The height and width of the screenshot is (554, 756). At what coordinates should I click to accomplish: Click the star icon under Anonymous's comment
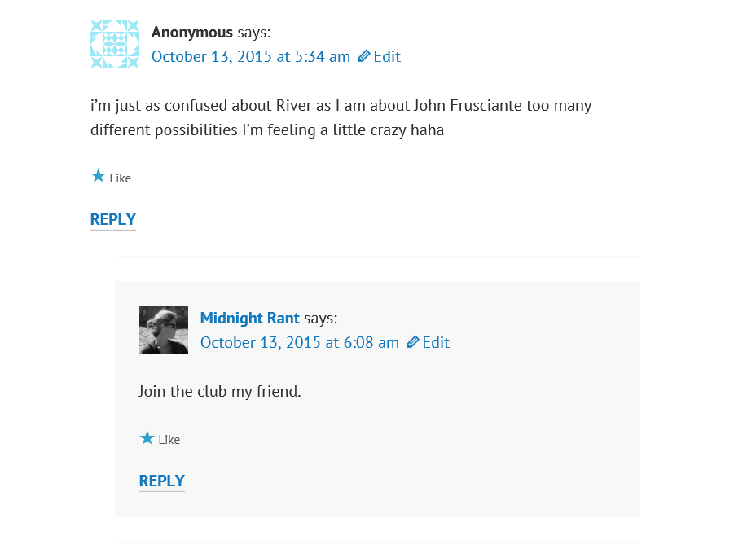(x=98, y=176)
